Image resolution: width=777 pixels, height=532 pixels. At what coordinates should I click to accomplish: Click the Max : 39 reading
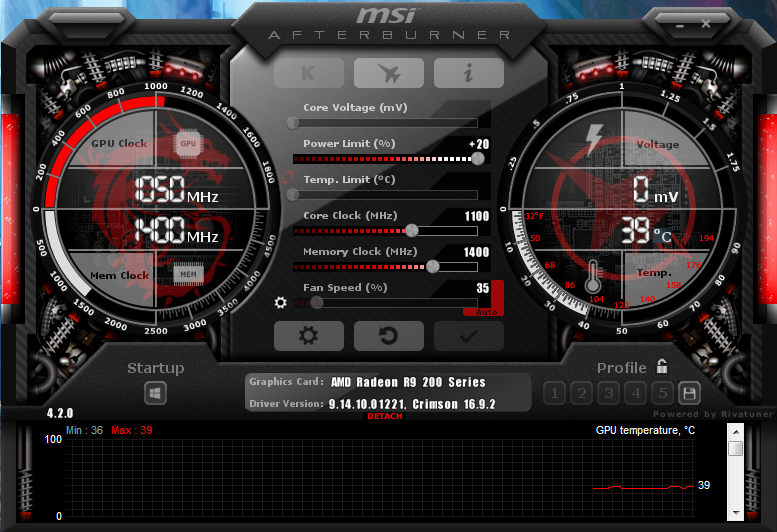pyautogui.click(x=132, y=430)
